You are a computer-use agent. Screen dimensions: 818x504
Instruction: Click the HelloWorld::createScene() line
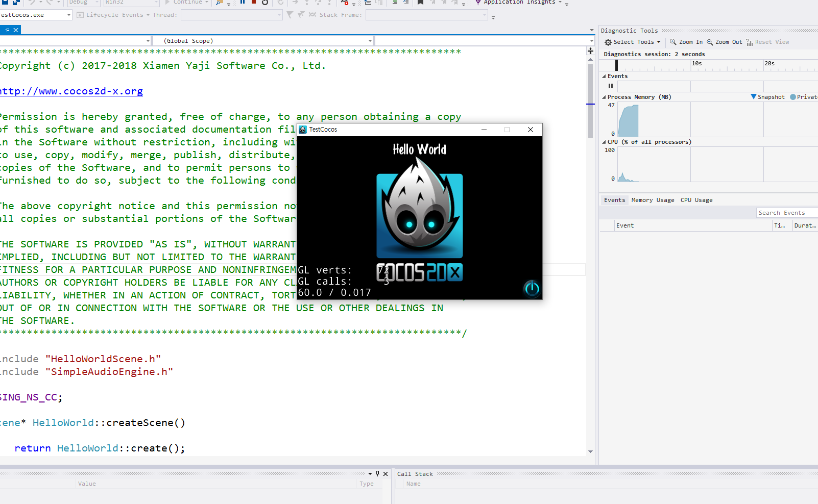[x=92, y=423]
